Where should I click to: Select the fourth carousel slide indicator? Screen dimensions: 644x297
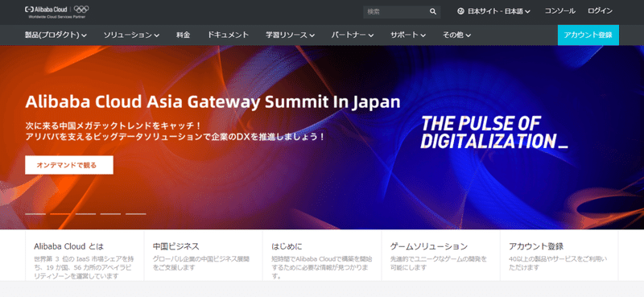[110, 214]
